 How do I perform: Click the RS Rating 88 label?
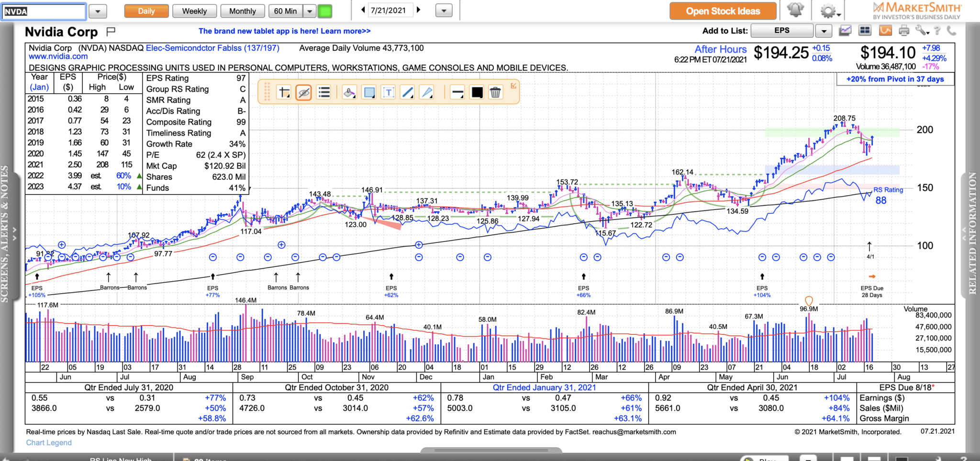pyautogui.click(x=888, y=196)
